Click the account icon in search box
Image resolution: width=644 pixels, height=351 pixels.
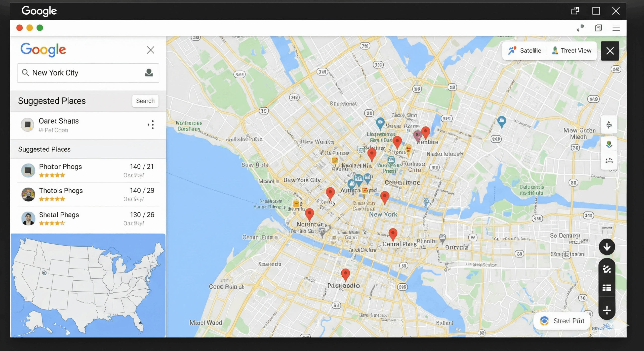[149, 73]
